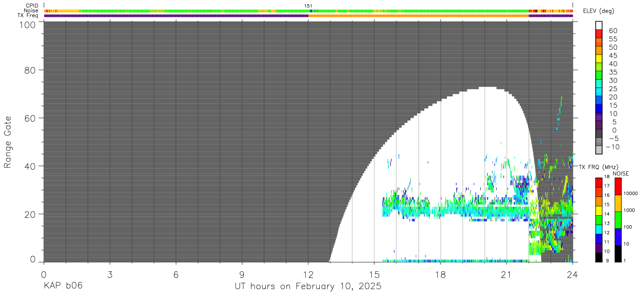Click the green 100–1000 segment of NOISE colorbar
The width and height of the screenshot is (644, 297).
pos(618,219)
